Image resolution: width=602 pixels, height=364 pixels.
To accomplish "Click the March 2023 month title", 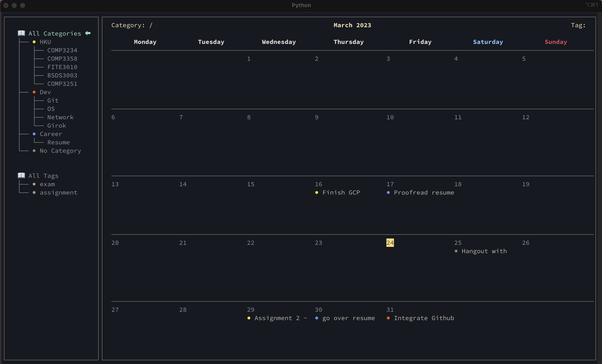I will (352, 25).
